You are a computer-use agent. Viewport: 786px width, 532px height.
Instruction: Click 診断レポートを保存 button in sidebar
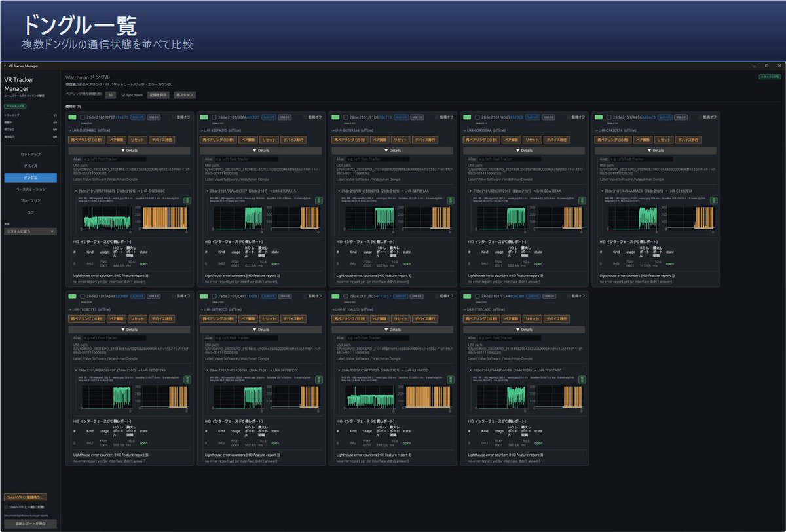pyautogui.click(x=30, y=523)
